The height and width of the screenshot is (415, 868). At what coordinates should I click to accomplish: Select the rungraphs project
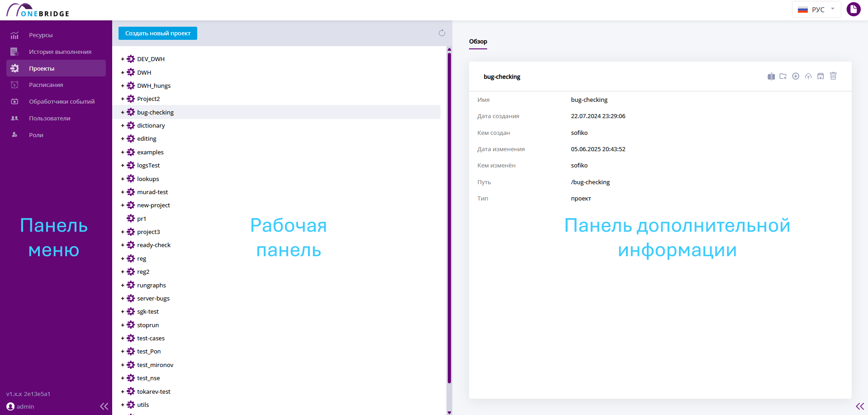click(152, 286)
